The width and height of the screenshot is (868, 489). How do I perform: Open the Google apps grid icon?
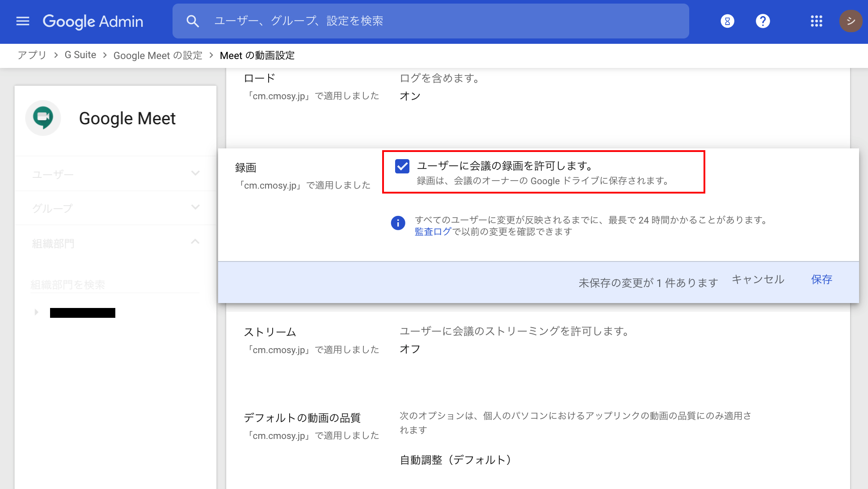click(x=816, y=21)
